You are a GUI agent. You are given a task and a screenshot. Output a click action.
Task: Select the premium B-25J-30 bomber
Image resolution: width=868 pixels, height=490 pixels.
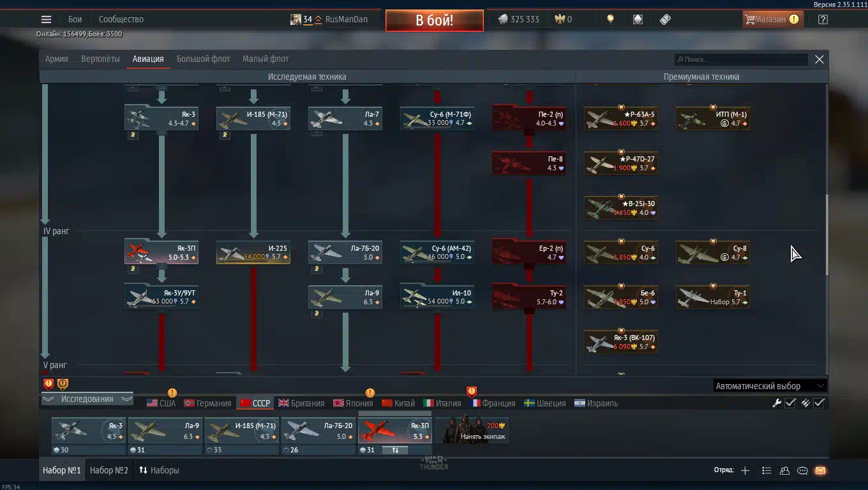[621, 208]
